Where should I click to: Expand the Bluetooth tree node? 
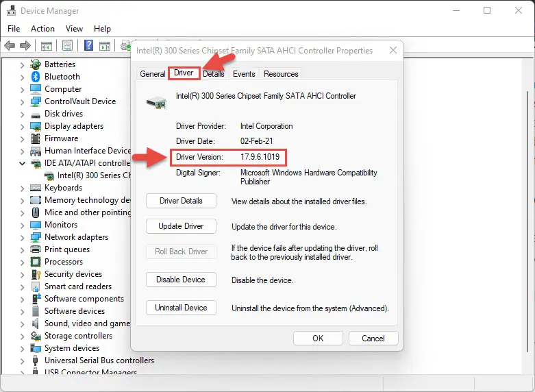22,77
